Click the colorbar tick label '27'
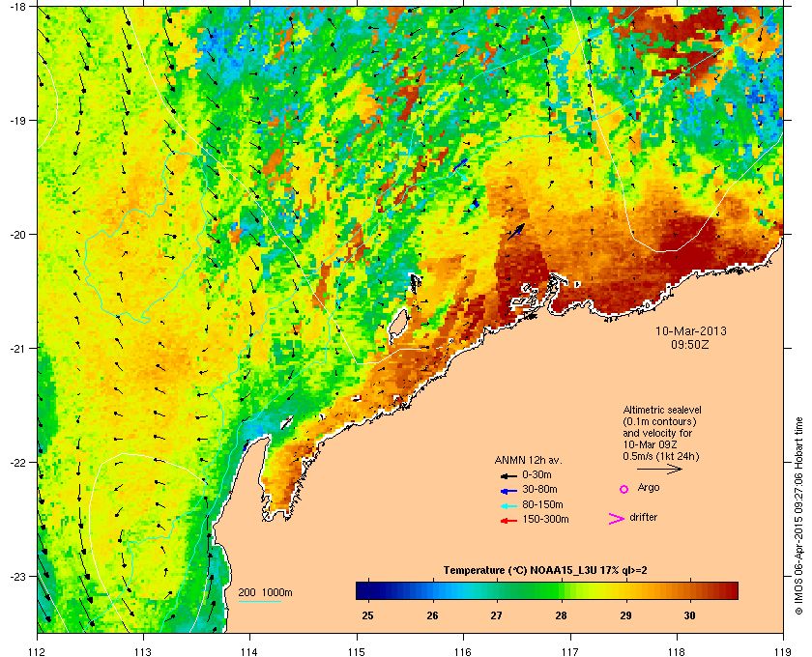The image size is (812, 657). point(497,616)
